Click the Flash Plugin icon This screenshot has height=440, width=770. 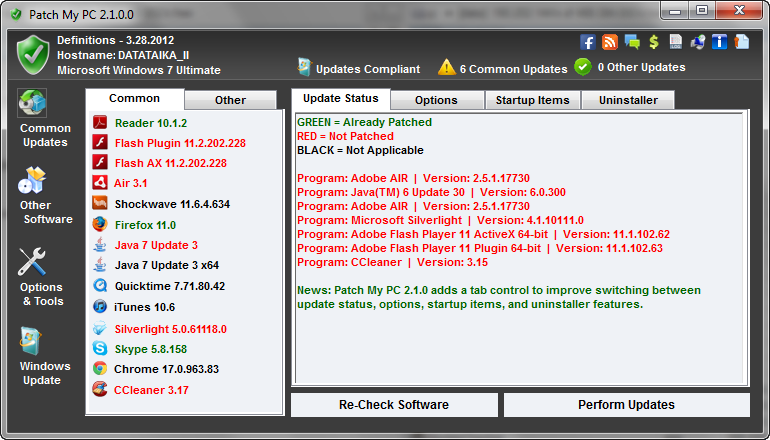(x=100, y=142)
